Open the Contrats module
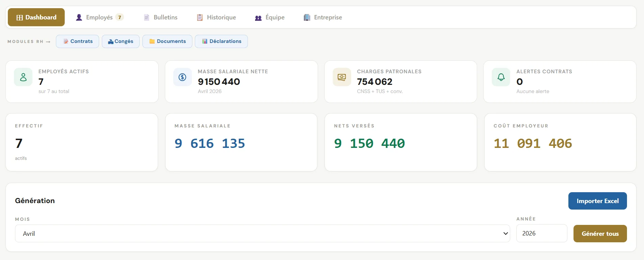Image resolution: width=644 pixels, height=260 pixels. point(78,41)
